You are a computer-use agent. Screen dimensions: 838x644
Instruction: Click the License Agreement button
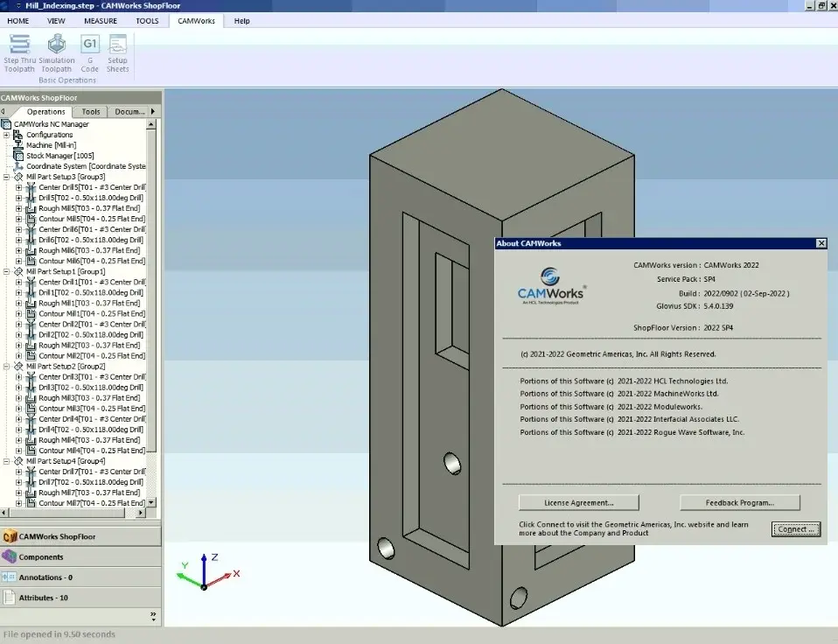coord(579,502)
